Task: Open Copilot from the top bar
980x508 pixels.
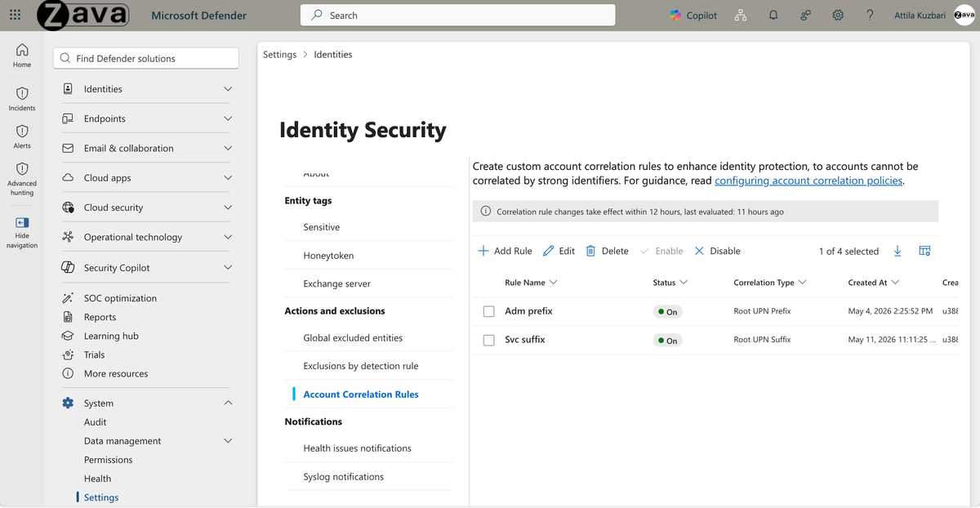Action: [x=693, y=16]
